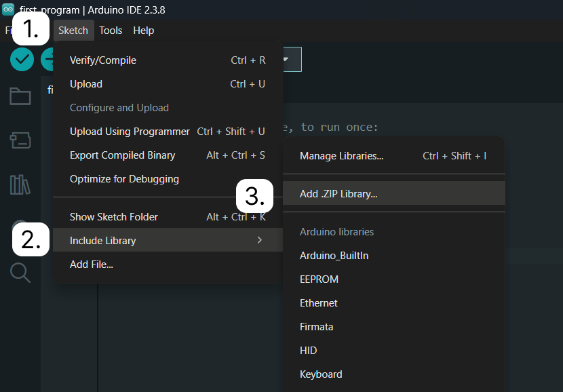The width and height of the screenshot is (563, 392).
Task: Click the Verify checkmark toolbar button
Action: (22, 59)
